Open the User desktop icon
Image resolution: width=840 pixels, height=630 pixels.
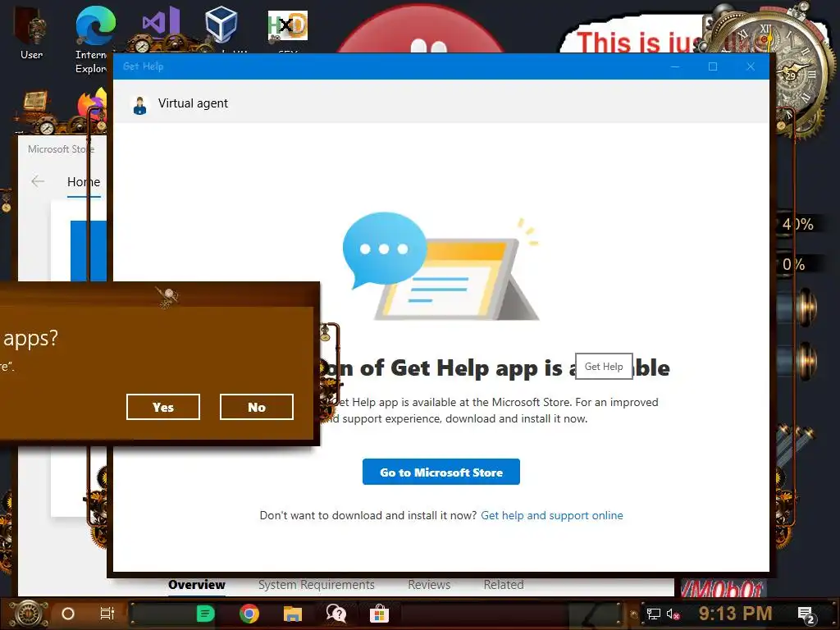click(31, 33)
